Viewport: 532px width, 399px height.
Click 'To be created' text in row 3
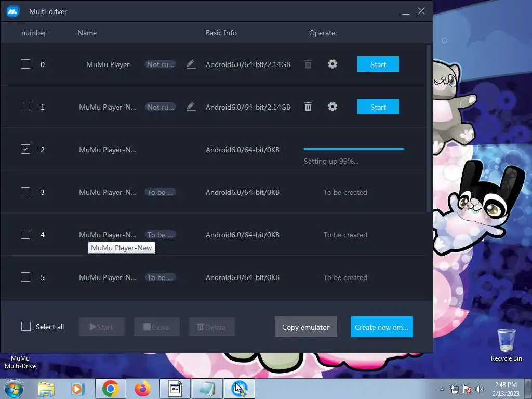click(x=345, y=192)
